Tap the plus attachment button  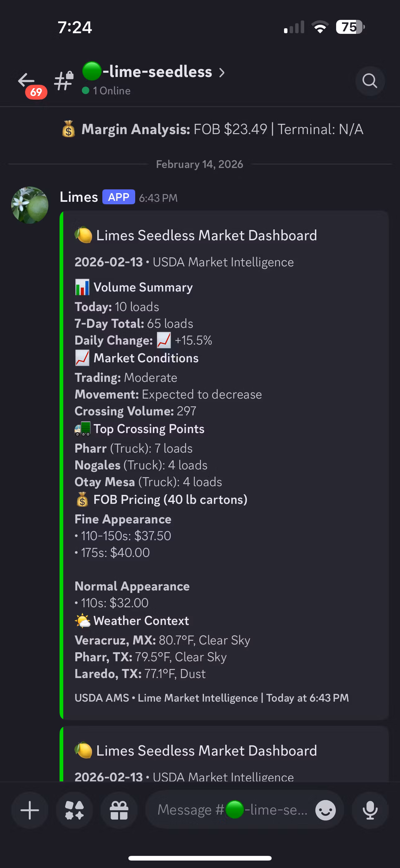[30, 810]
